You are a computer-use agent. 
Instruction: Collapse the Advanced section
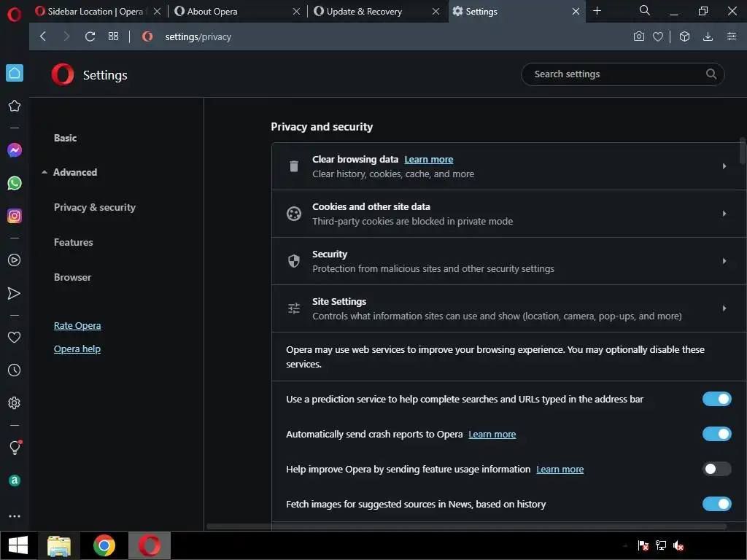point(69,172)
